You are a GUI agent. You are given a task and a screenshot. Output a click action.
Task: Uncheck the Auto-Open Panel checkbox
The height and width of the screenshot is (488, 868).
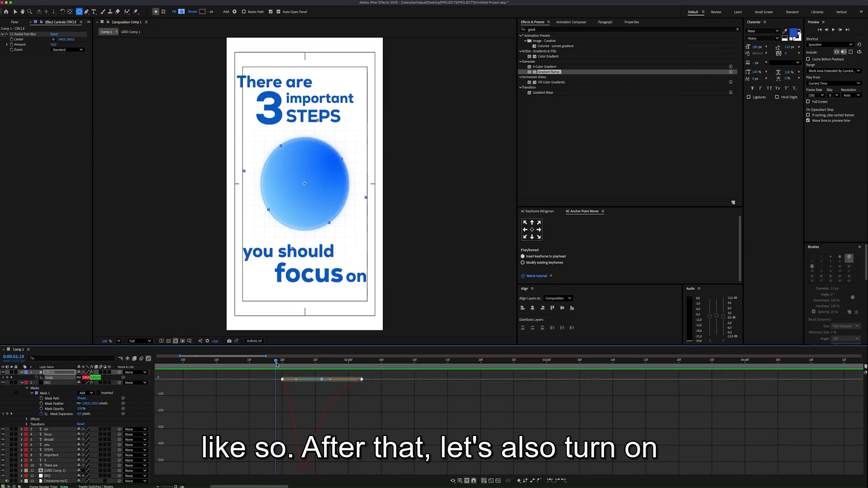point(278,12)
